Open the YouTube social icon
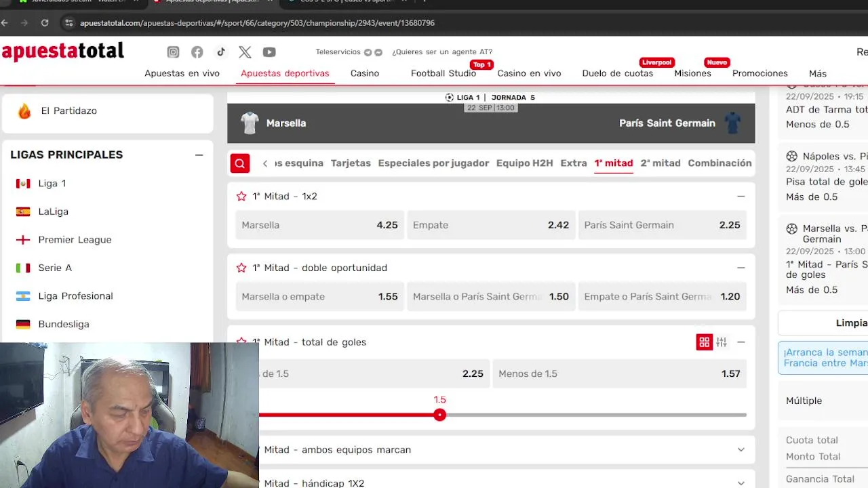868x488 pixels. (x=269, y=52)
